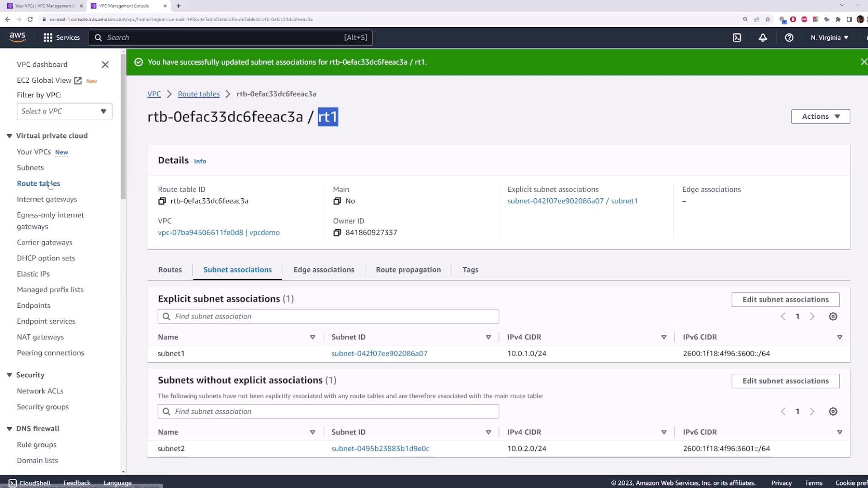Open Details Info link
This screenshot has width=868, height=488.
[200, 161]
